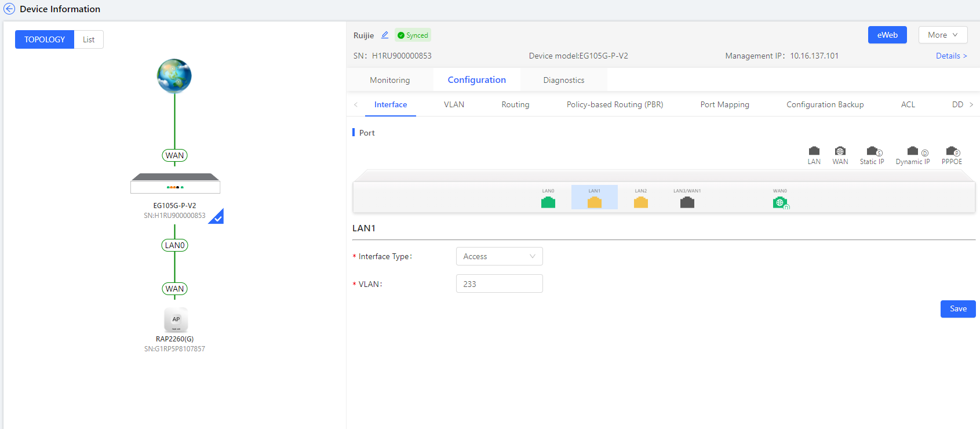The width and height of the screenshot is (980, 429).
Task: Switch to the Diagnostics tab
Action: tap(563, 80)
